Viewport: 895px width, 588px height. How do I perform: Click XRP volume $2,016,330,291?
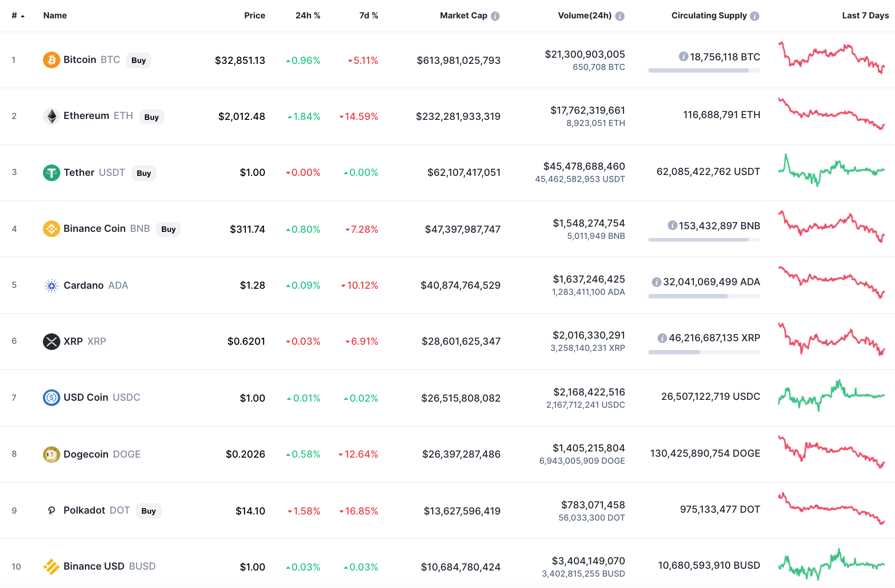(589, 335)
